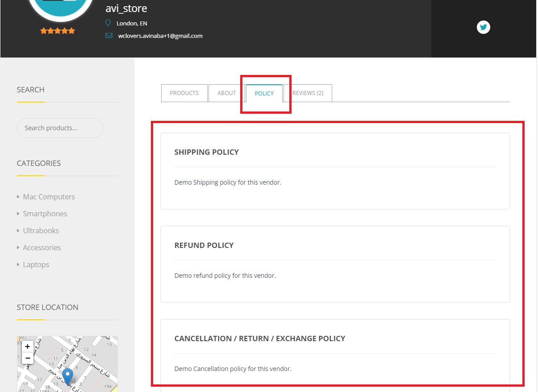Switch to the PRODUCTS tab

point(184,93)
